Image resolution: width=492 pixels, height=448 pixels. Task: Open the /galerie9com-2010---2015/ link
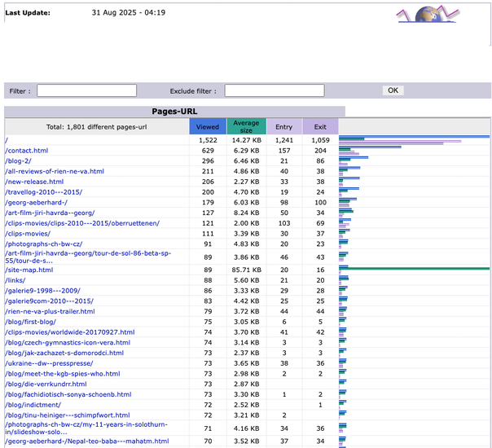(x=49, y=301)
